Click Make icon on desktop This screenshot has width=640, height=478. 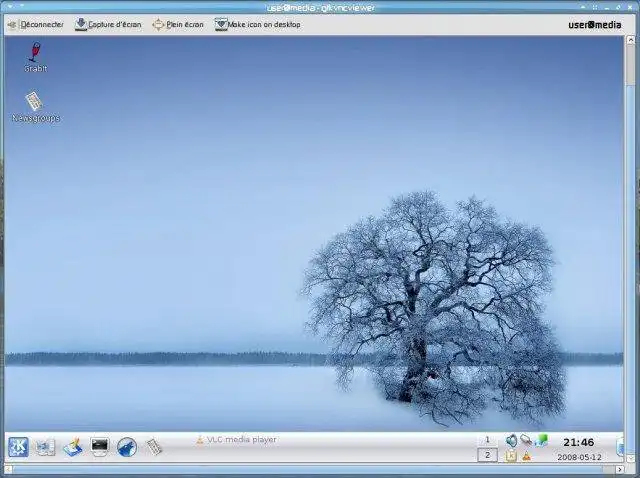point(258,24)
